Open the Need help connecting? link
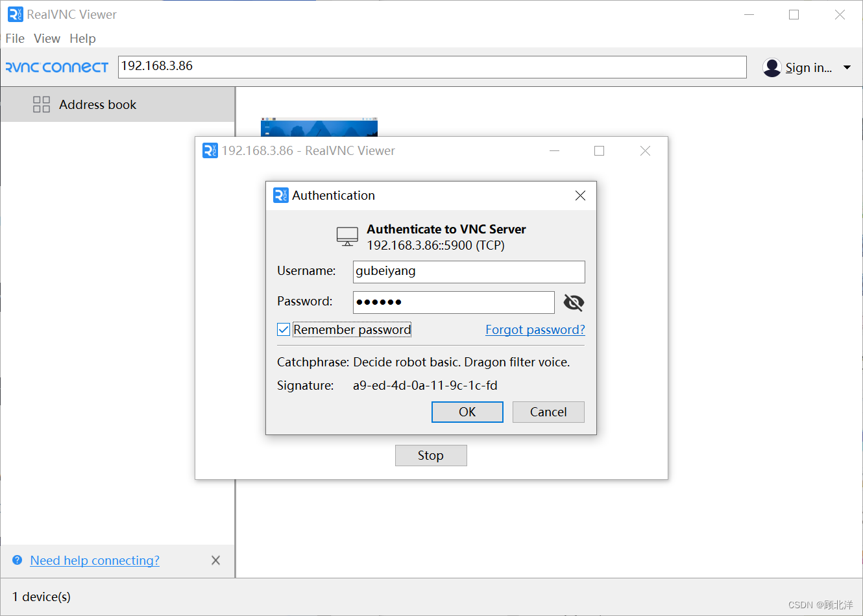 pos(95,560)
